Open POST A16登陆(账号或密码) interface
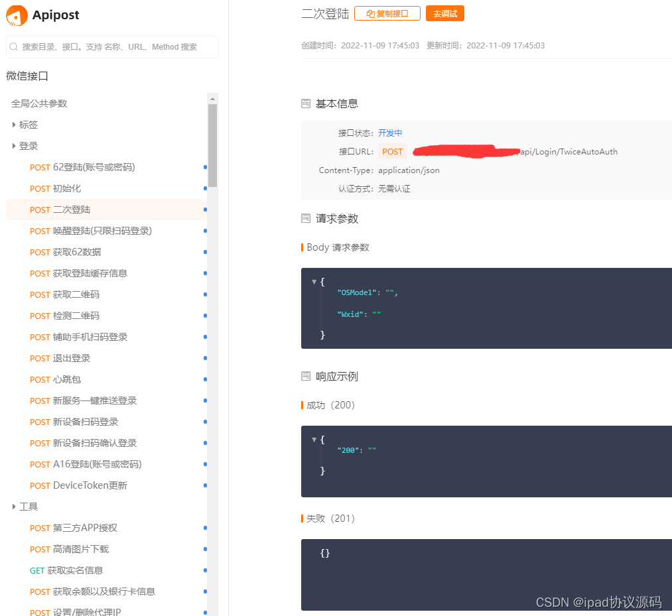Image resolution: width=672 pixels, height=616 pixels. tap(106, 464)
